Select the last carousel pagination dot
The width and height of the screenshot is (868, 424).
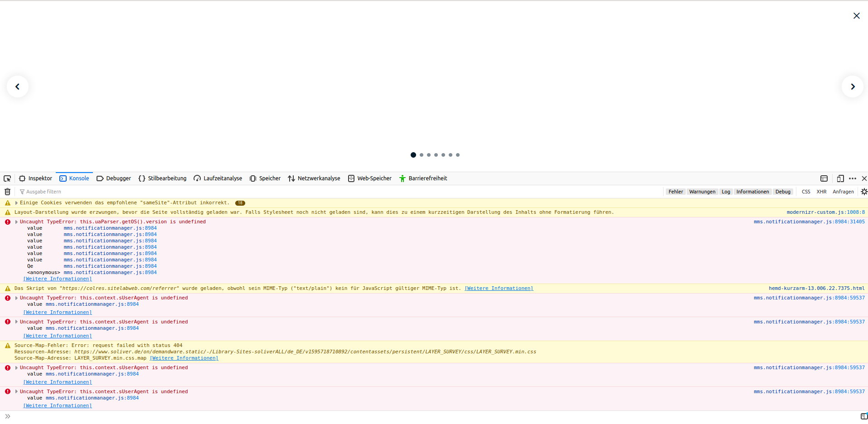458,155
